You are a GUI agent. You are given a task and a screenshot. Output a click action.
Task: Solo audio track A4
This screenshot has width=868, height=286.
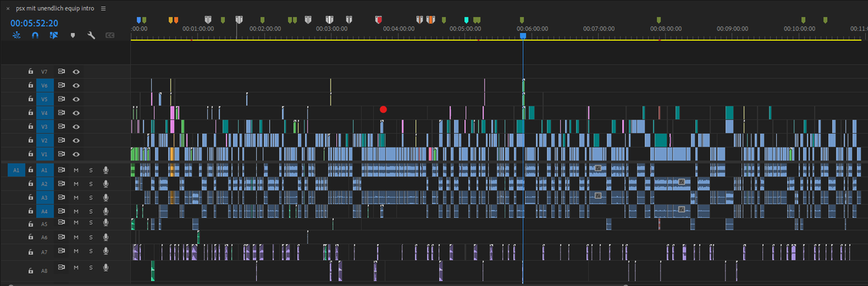[90, 211]
